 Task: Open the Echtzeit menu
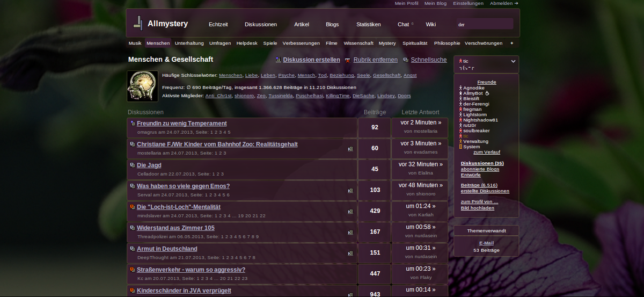(x=218, y=24)
